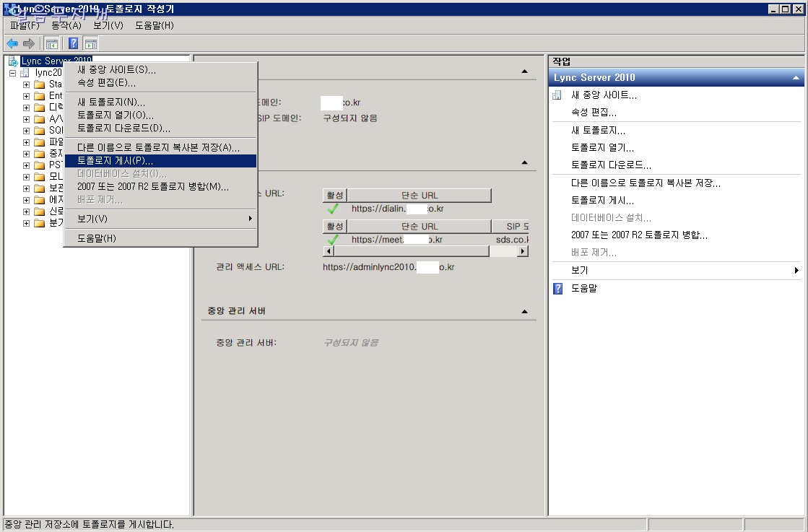Click the URL list scroll left arrow
The width and height of the screenshot is (808, 532).
[x=328, y=251]
